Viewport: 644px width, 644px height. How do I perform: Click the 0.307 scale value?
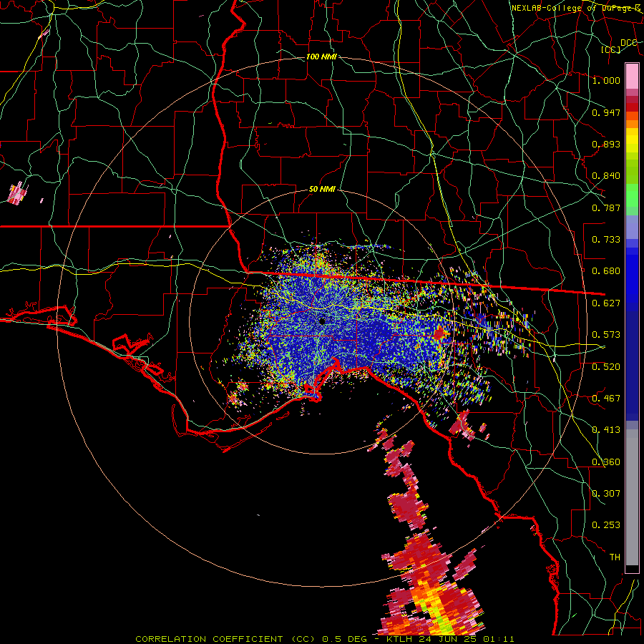tap(606, 494)
